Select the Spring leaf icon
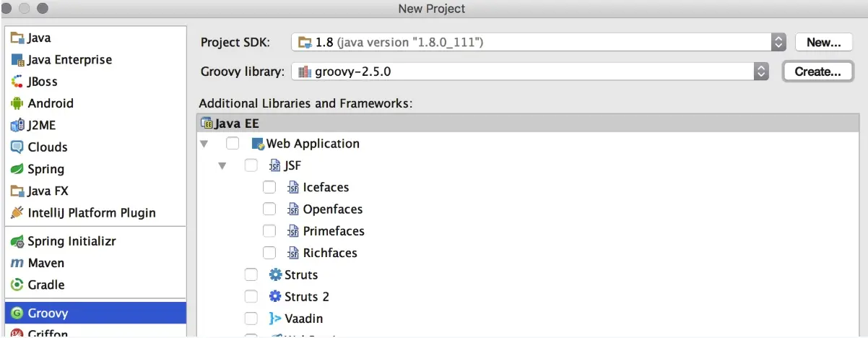 click(17, 169)
